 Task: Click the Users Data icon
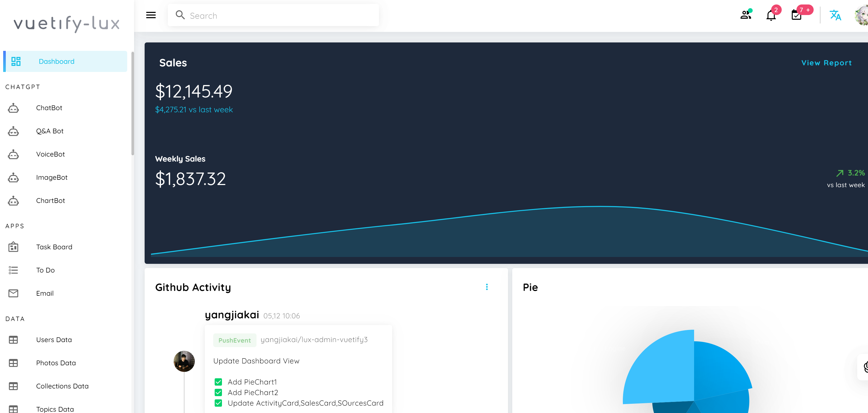click(13, 339)
